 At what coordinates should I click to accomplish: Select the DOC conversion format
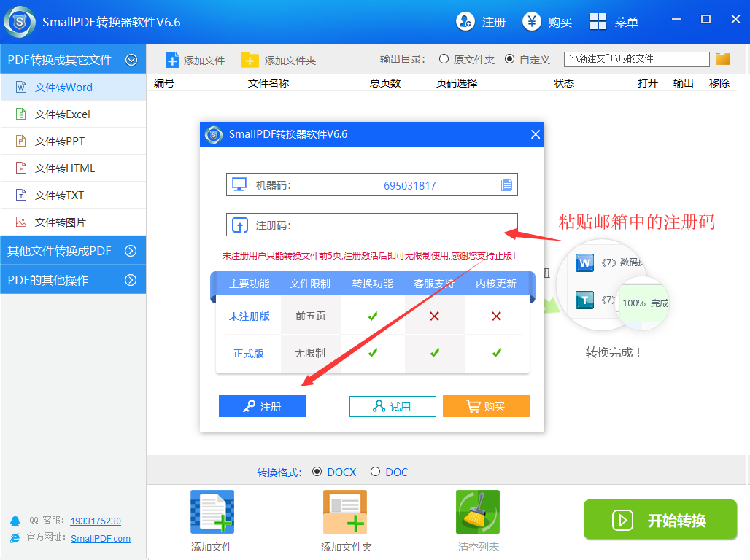tap(376, 472)
